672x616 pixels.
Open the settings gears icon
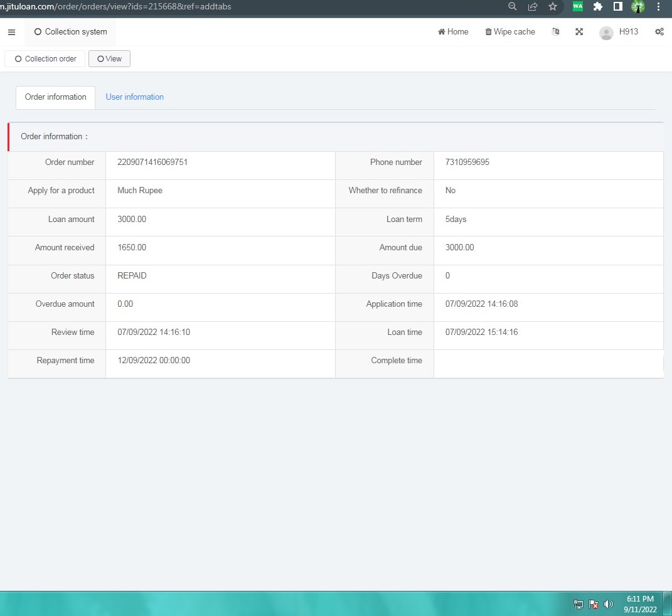click(659, 32)
